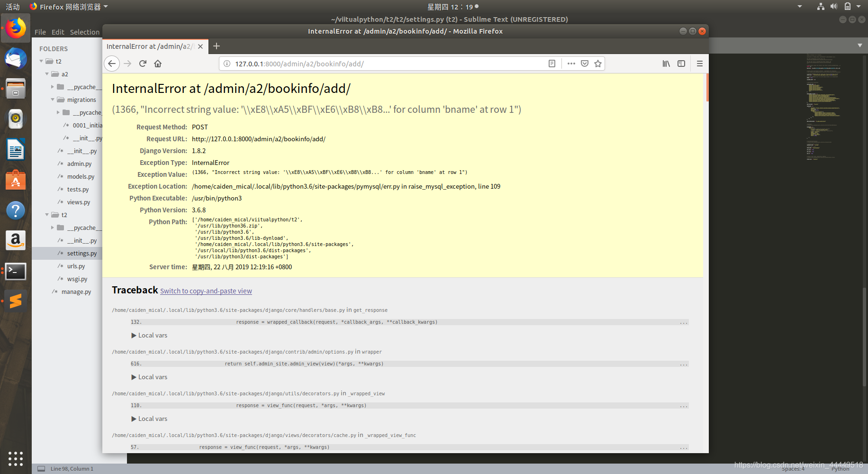This screenshot has width=868, height=474.
Task: Open models.py in sidebar
Action: pos(81,176)
